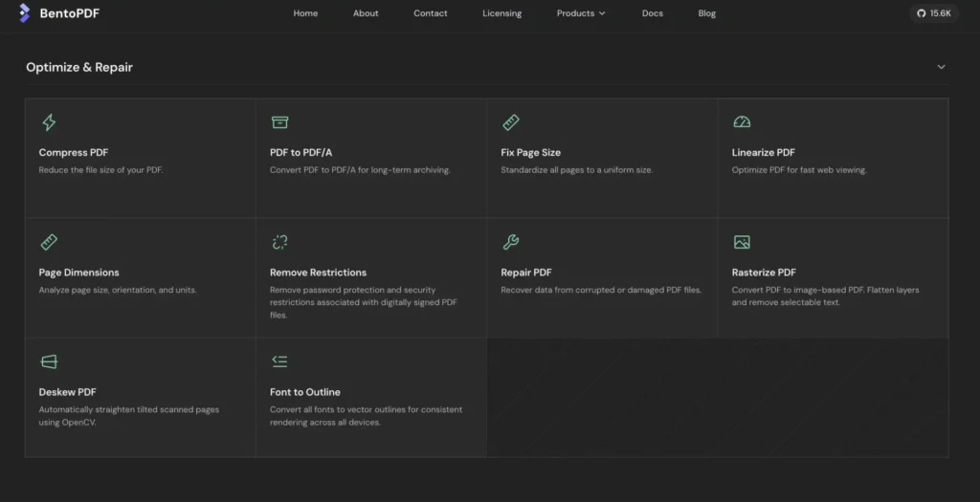Click the Font to Outline indent icon

[x=280, y=360]
